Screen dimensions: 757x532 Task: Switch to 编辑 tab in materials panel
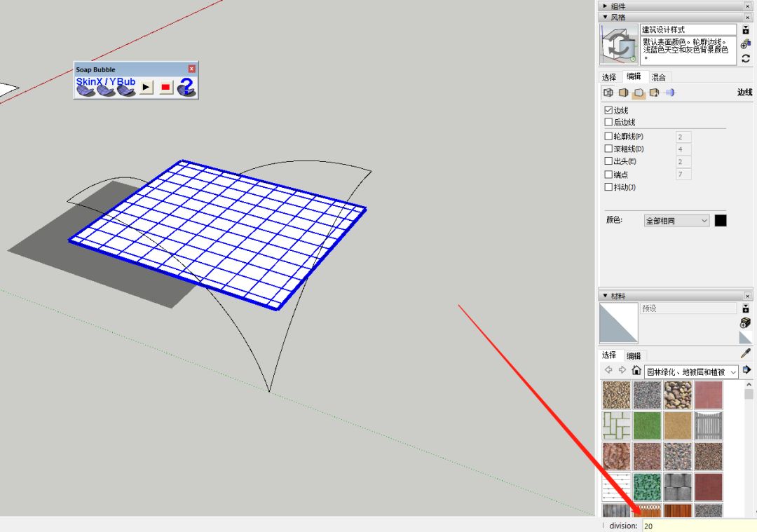(634, 356)
